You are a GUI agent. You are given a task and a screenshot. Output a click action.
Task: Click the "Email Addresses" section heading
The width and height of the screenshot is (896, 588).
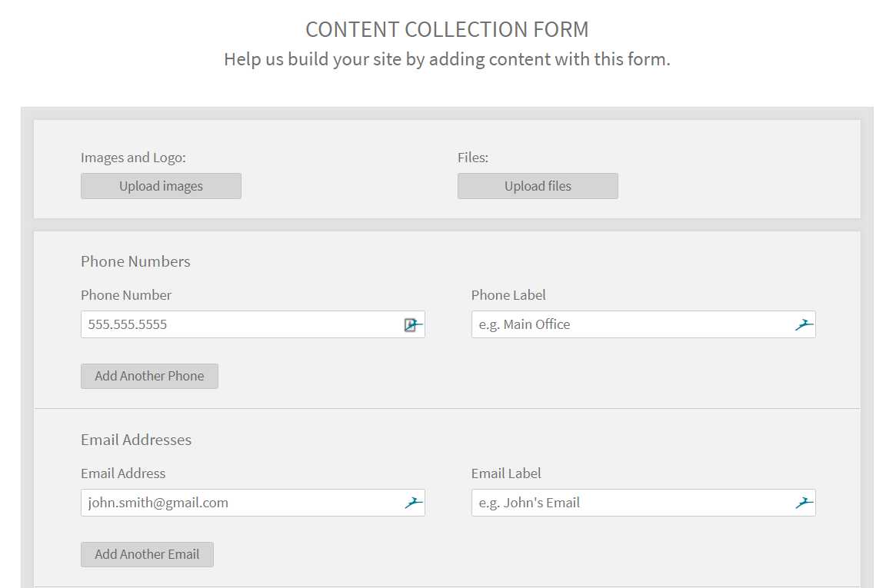point(136,440)
